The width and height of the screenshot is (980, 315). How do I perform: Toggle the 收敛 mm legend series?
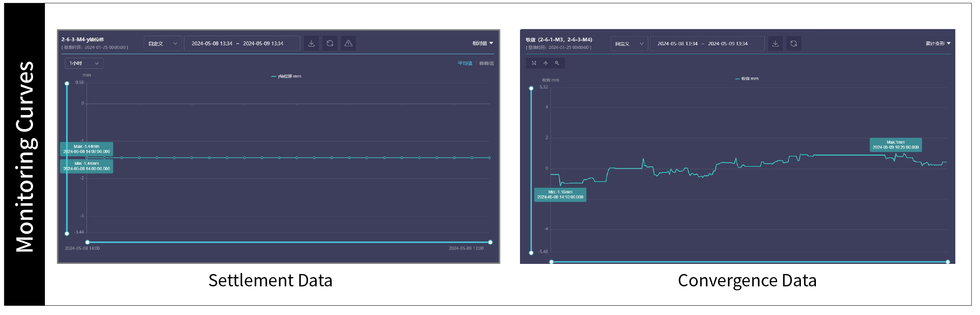pos(747,79)
